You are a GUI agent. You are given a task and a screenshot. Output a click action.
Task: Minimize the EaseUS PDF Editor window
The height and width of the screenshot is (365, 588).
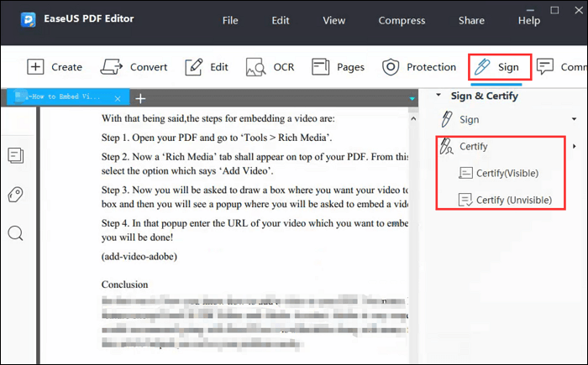coord(530,10)
